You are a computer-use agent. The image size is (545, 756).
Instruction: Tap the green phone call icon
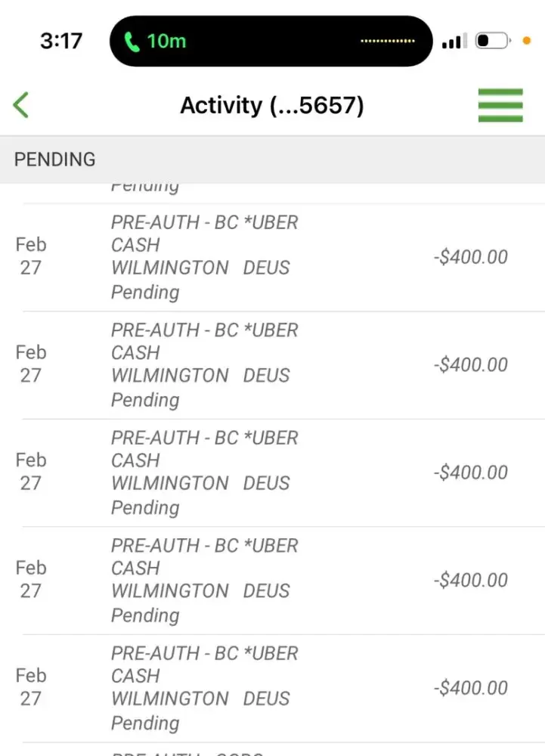click(x=132, y=42)
